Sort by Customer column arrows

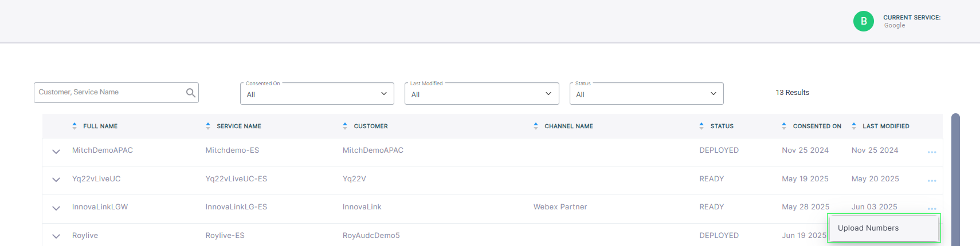click(345, 126)
